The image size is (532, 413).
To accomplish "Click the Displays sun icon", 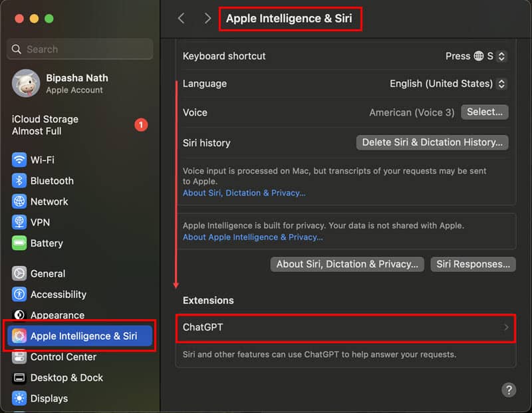I will pyautogui.click(x=19, y=398).
